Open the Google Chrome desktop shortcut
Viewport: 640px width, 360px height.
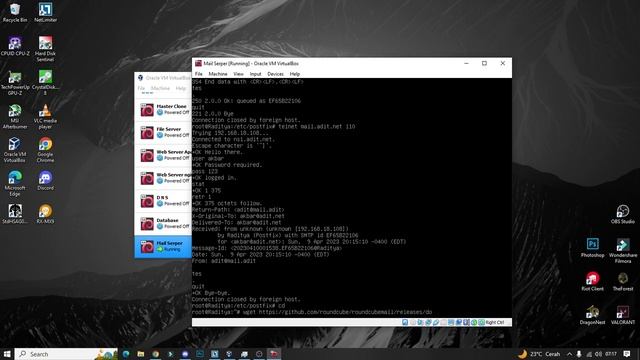45,149
